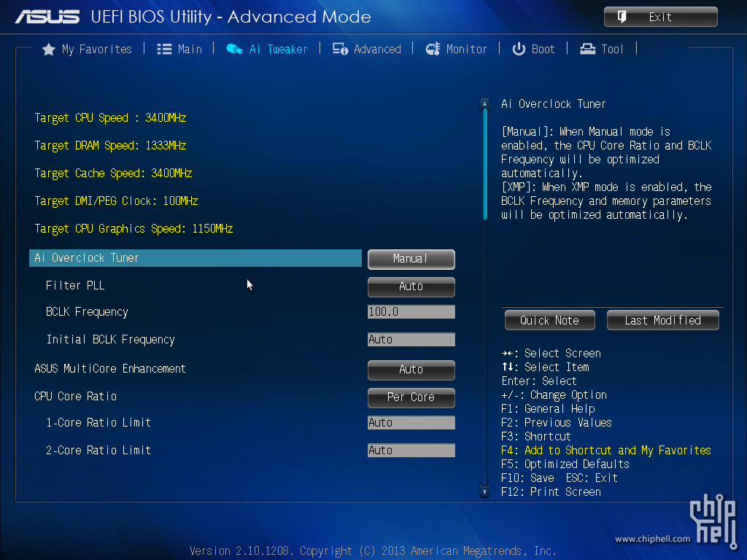This screenshot has width=747, height=560.
Task: Click the Advanced tab settings icon
Action: pos(340,49)
